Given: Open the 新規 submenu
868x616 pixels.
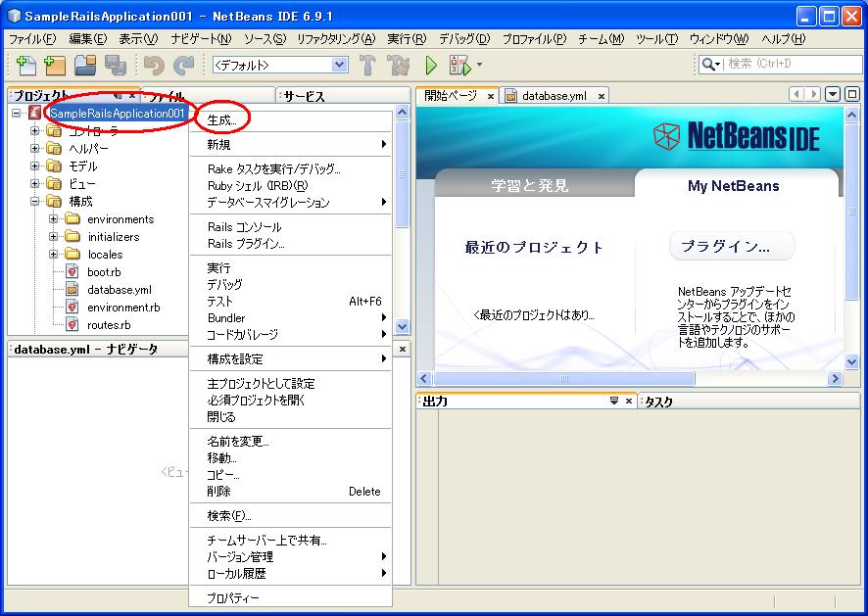Looking at the screenshot, I should tap(291, 145).
